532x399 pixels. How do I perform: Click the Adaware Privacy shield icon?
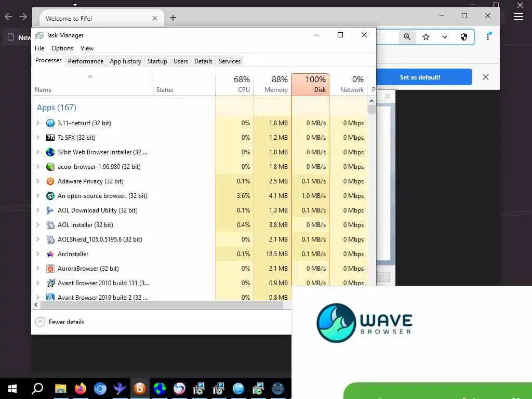click(50, 181)
